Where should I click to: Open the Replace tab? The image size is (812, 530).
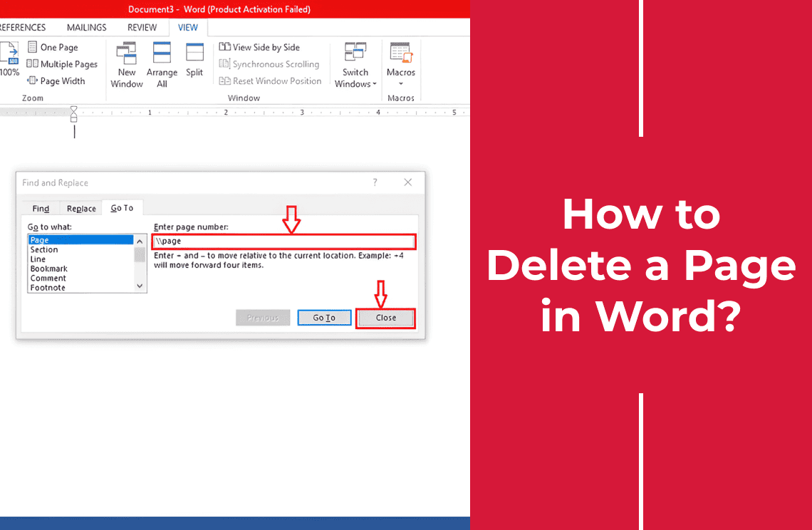[x=81, y=209]
